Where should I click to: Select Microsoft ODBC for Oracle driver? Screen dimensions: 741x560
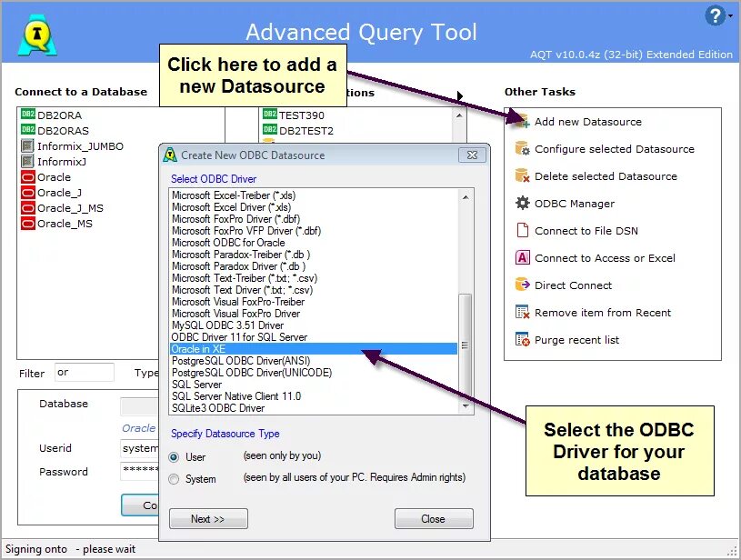314,243
